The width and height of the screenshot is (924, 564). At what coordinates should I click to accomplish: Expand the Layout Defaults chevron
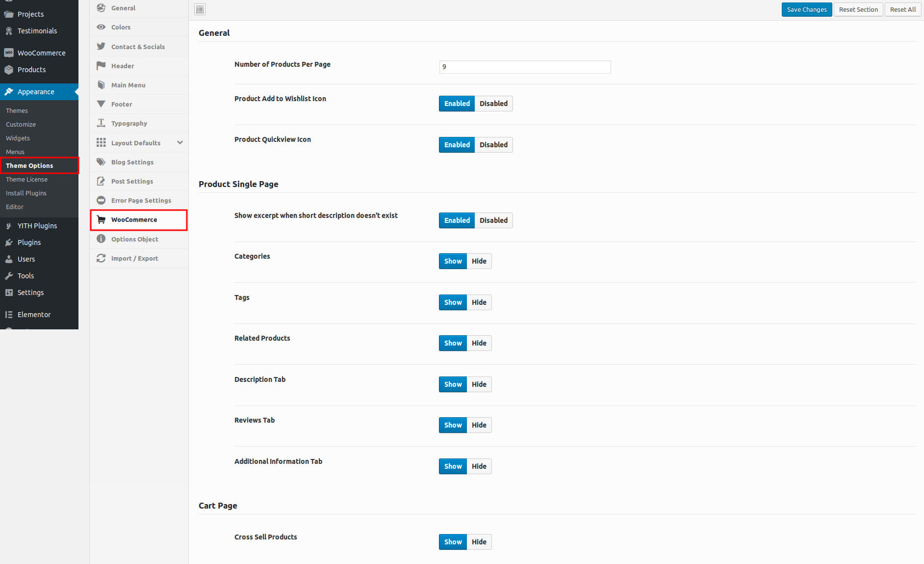point(180,142)
